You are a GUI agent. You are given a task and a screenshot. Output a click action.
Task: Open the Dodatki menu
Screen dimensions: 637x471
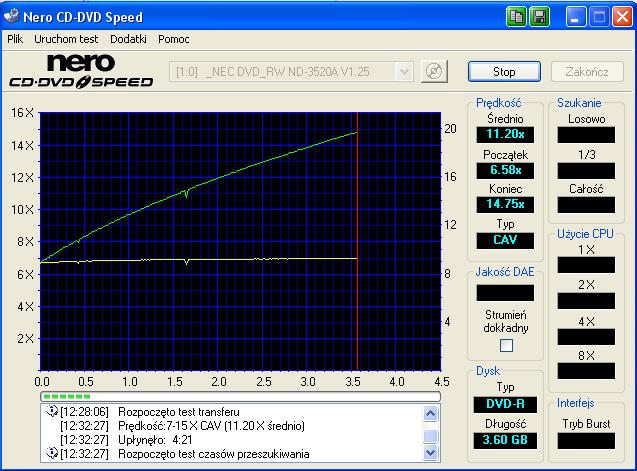128,39
